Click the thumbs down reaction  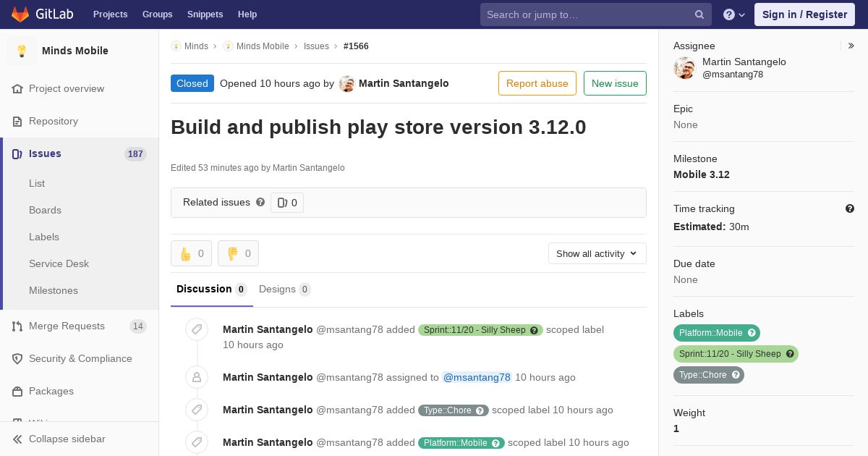[x=238, y=253]
